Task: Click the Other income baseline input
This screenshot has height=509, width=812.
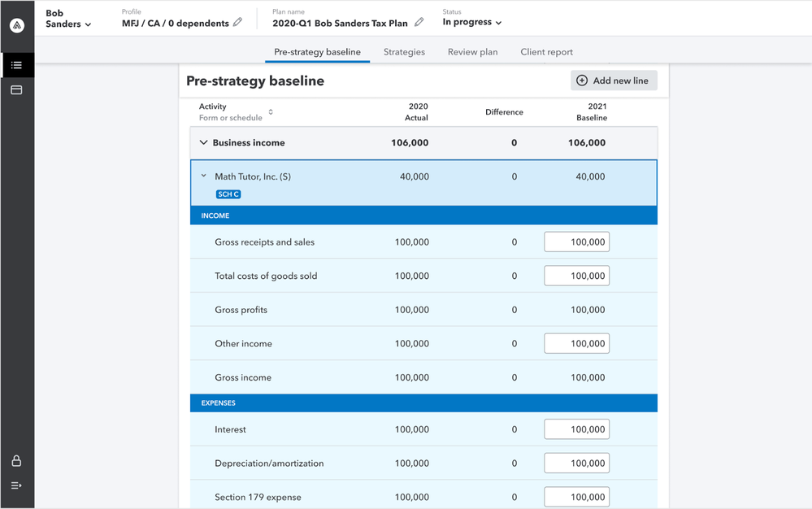Action: tap(576, 344)
